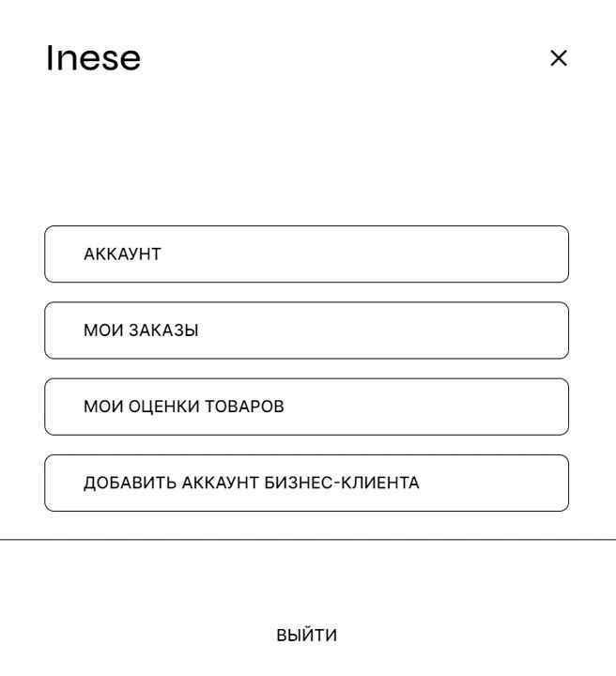Sign out using the ВЫЙТИ link

coord(307,636)
